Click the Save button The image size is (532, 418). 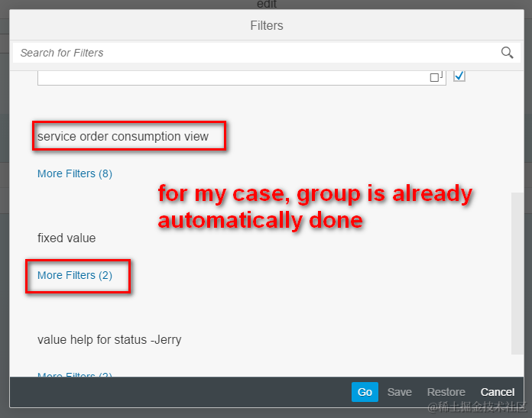click(399, 392)
